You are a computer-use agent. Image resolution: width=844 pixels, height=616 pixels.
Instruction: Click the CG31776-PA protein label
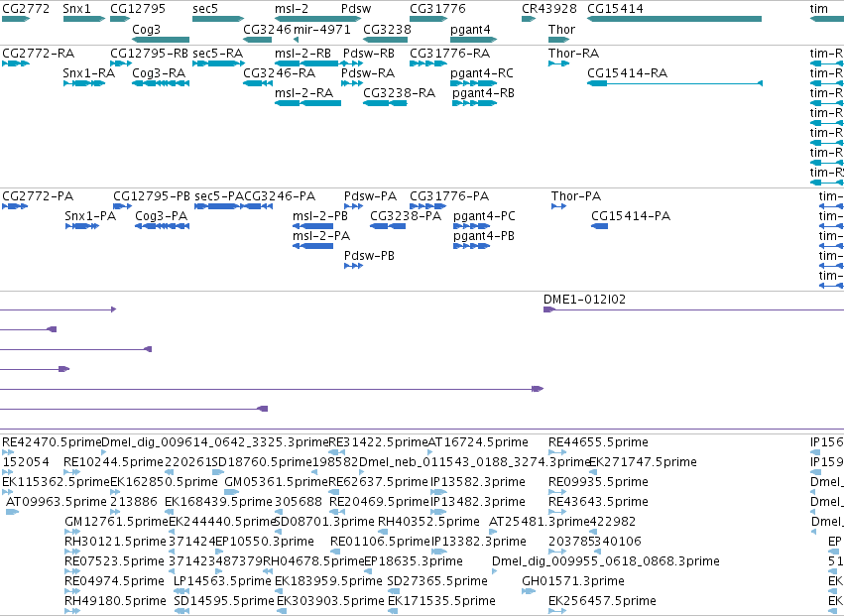coord(449,196)
